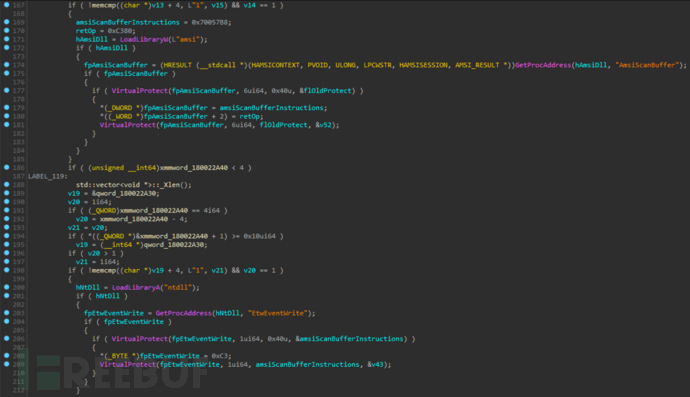
Task: Toggle breakpoint dot on line 177
Action: point(7,90)
